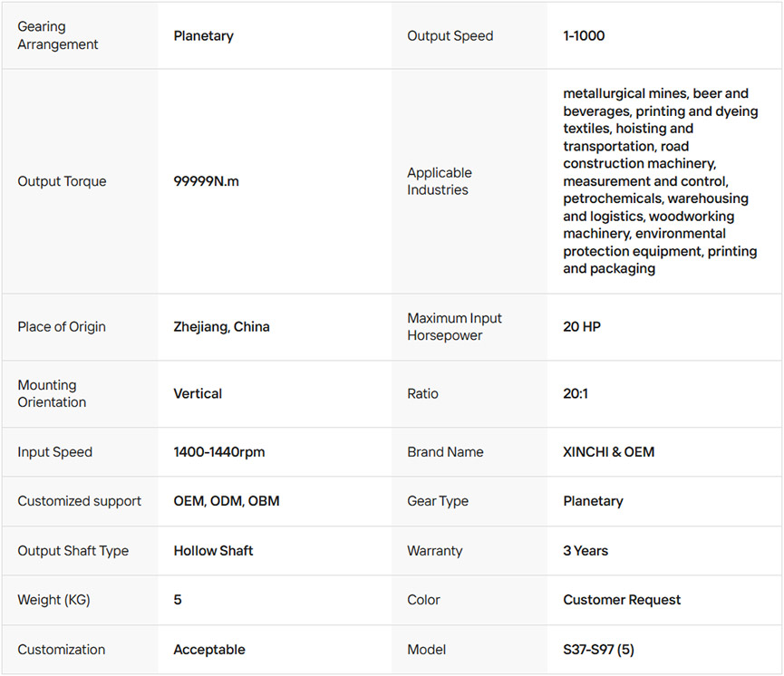Screen dimensions: 784x676
Task: Click the Output Speed label
Action: coord(450,36)
